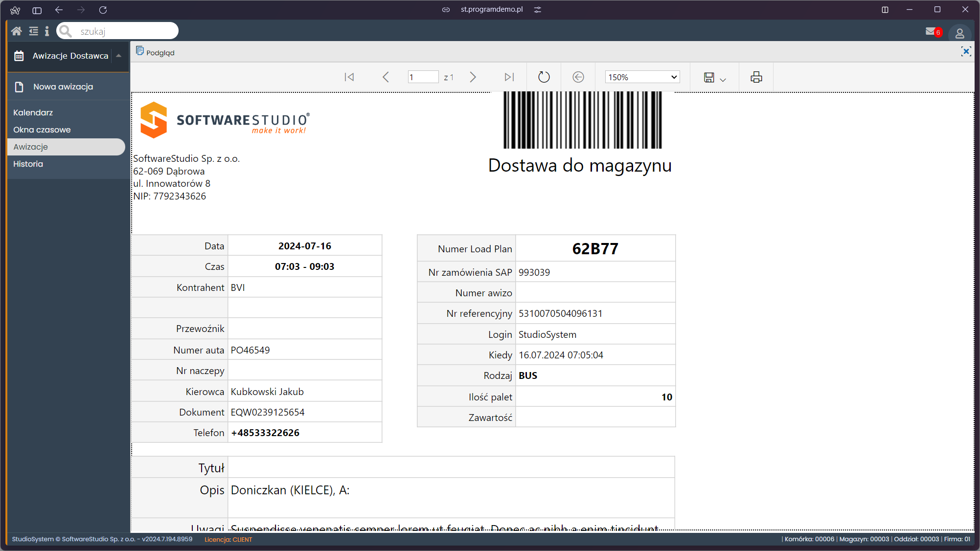The width and height of the screenshot is (980, 551).
Task: Collapse the Awizacje Dostawca menu
Action: coord(118,56)
